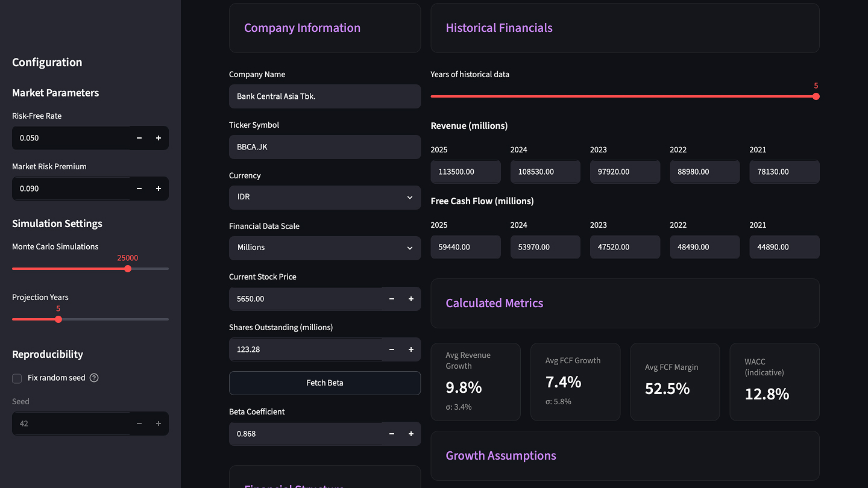Image resolution: width=868 pixels, height=488 pixels.
Task: Click the Avg FCF Growth 7.4% metric
Action: (575, 382)
